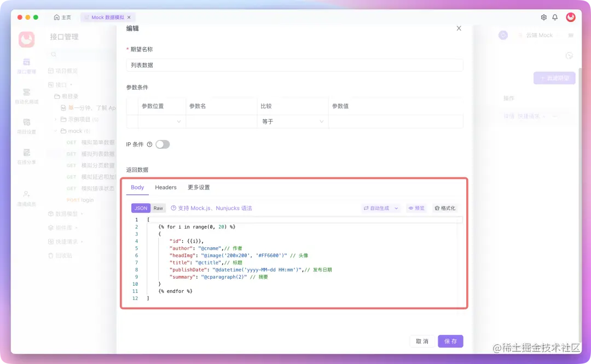
Task: Click the search icon in sidebar
Action: (x=54, y=55)
